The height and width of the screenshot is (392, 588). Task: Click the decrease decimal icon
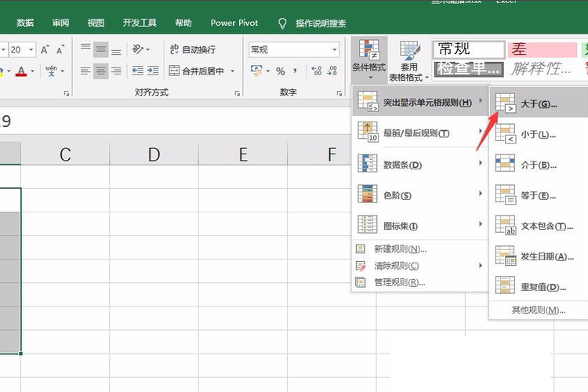pos(332,71)
